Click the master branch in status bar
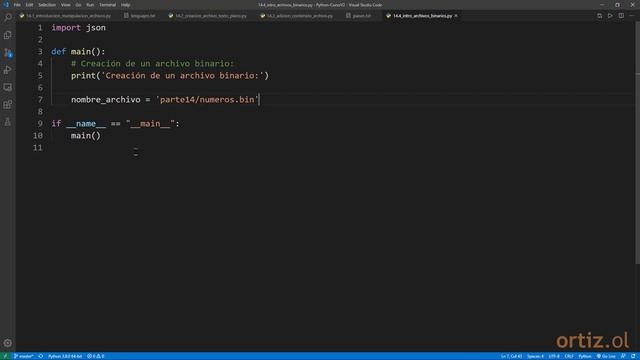Image resolution: width=640 pixels, height=360 pixels. point(24,356)
